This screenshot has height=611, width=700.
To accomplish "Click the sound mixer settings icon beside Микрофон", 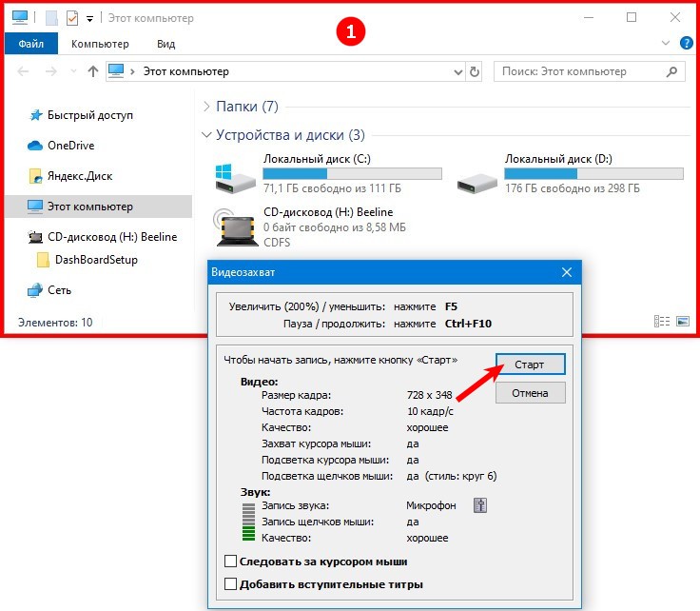I will (x=480, y=505).
